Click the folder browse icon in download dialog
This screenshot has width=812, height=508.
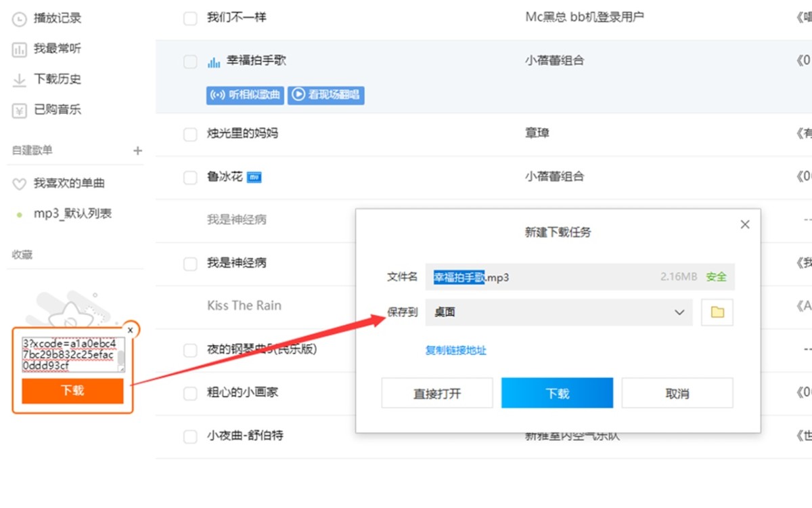coord(717,312)
